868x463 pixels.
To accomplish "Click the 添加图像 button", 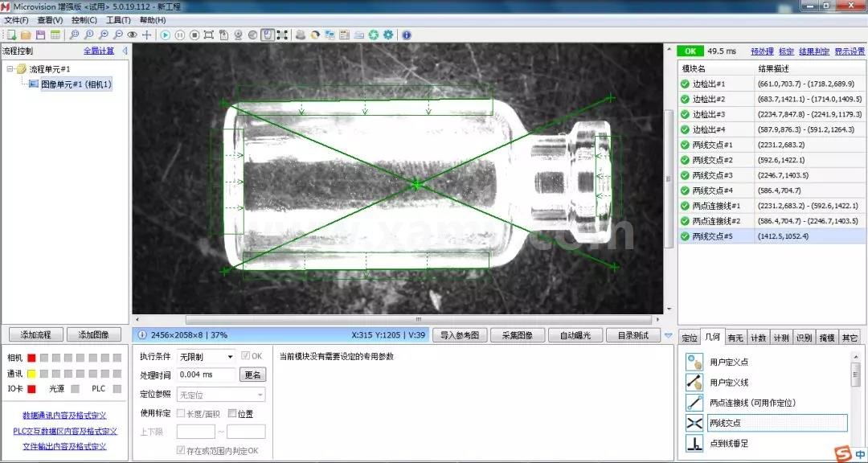I will pos(95,334).
